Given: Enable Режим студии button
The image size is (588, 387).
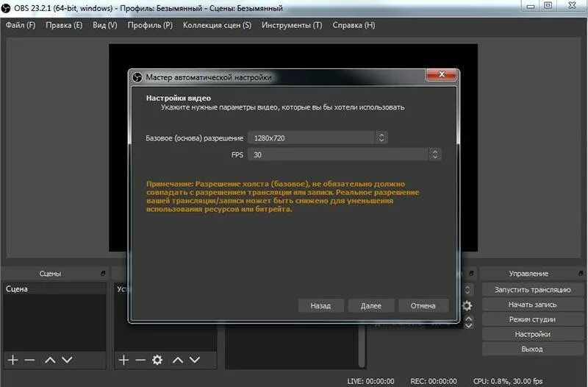Looking at the screenshot, I should [532, 319].
